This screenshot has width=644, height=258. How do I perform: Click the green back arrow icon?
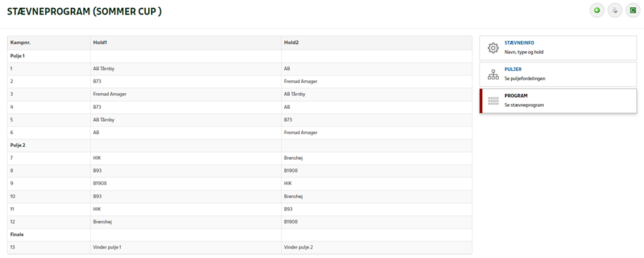tap(597, 11)
